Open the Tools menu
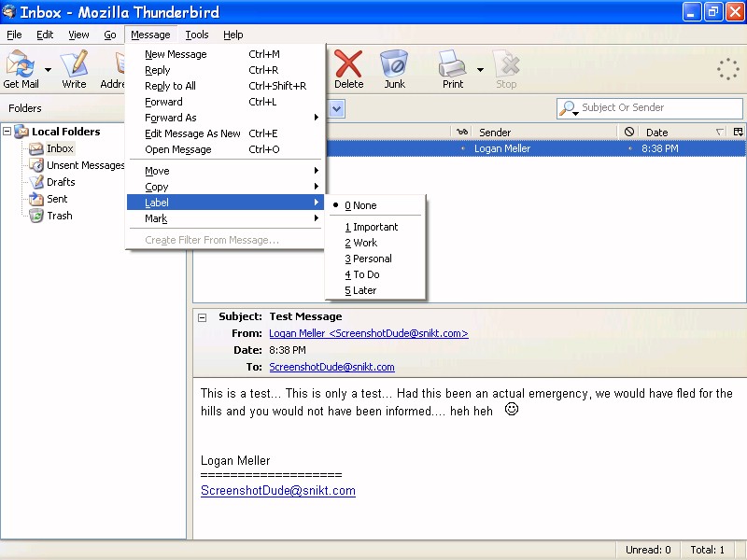 point(197,35)
